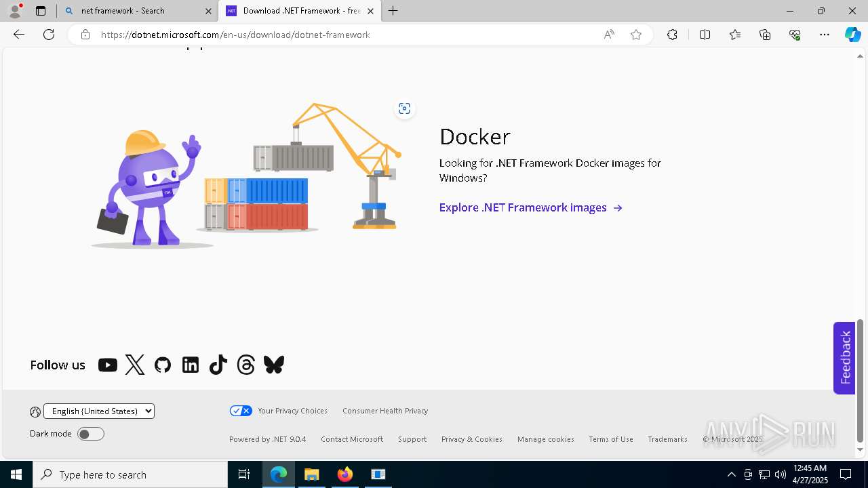Open Settings and more ellipsis menu

[x=825, y=35]
